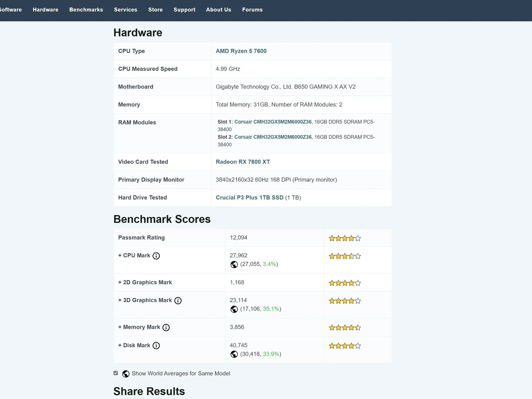Expand the Disk Mark row
The image size is (532, 399).
coord(134,345)
